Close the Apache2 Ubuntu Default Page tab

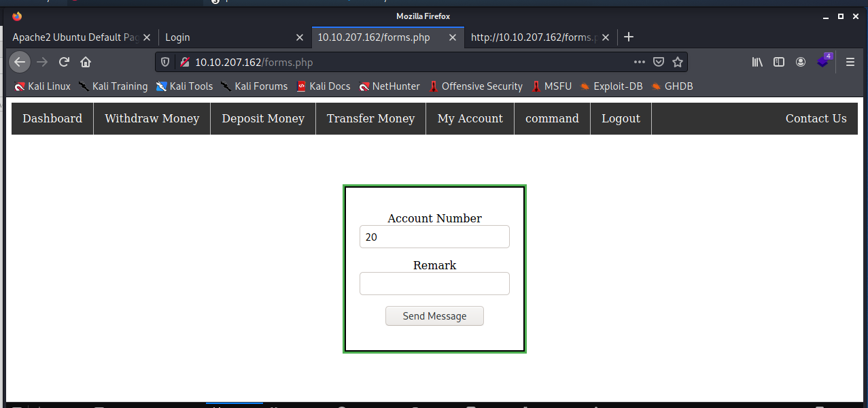(147, 37)
